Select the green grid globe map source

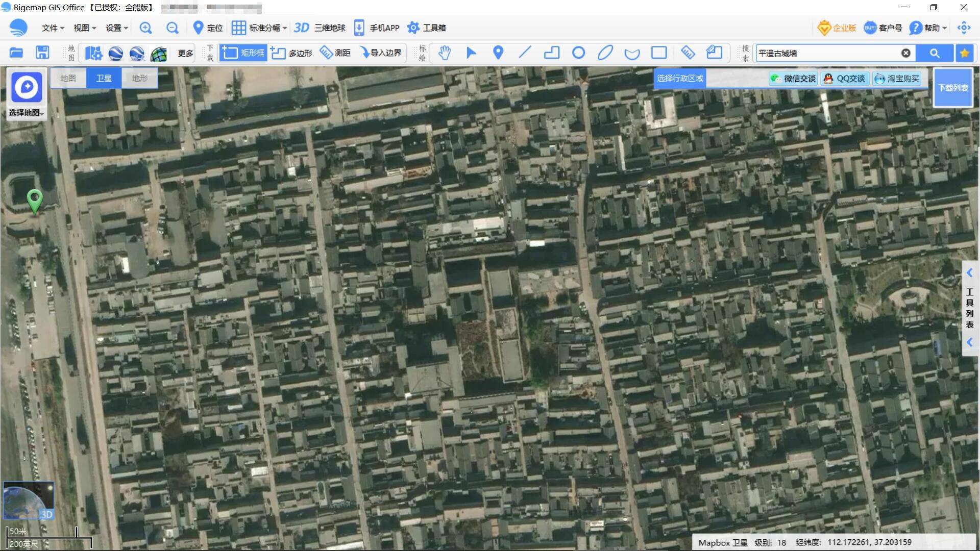(x=159, y=53)
